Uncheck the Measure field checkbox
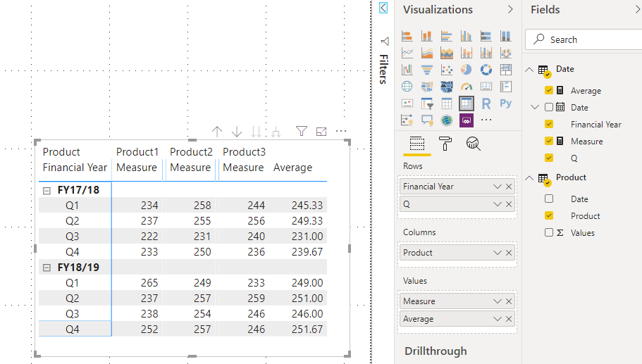642x364 pixels. coord(549,141)
